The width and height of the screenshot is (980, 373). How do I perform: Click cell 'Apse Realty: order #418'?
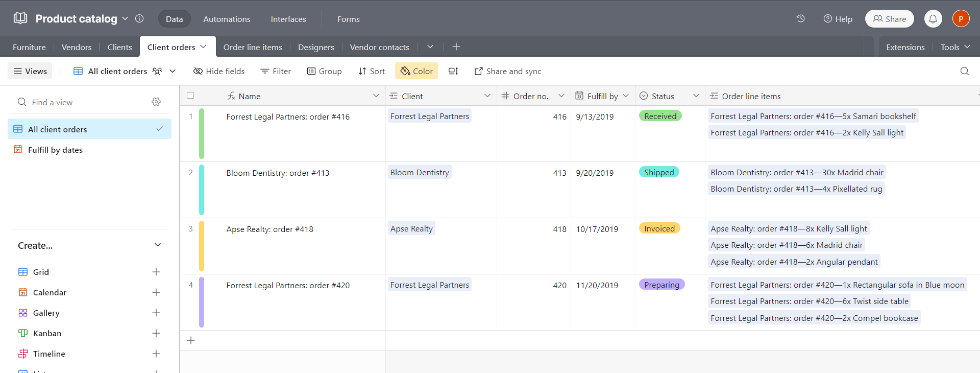pos(269,229)
